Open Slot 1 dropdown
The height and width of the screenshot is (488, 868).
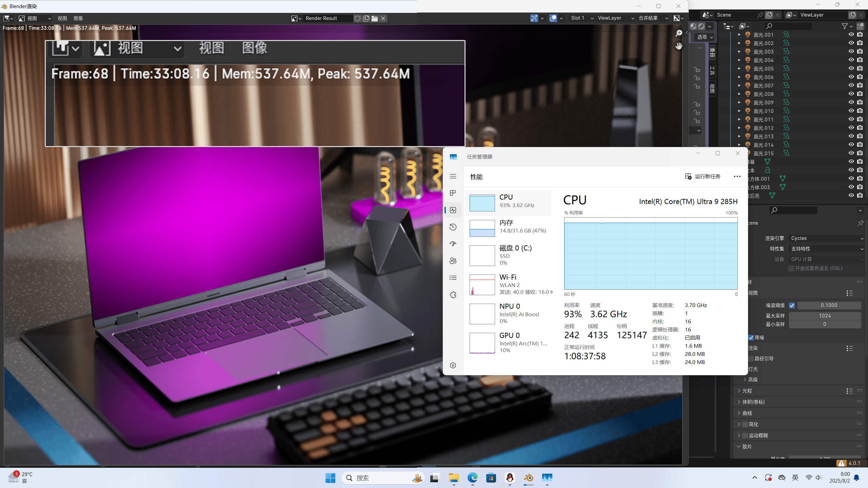pos(581,18)
